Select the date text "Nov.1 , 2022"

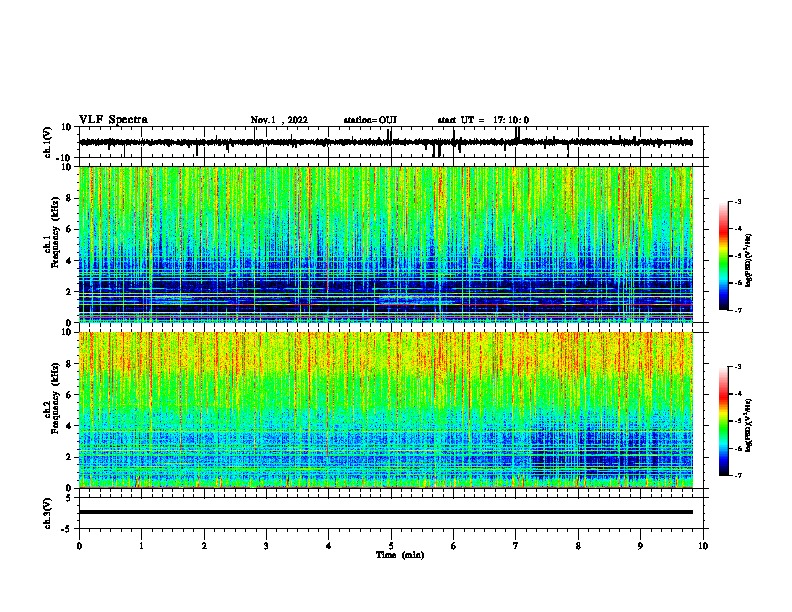click(279, 120)
